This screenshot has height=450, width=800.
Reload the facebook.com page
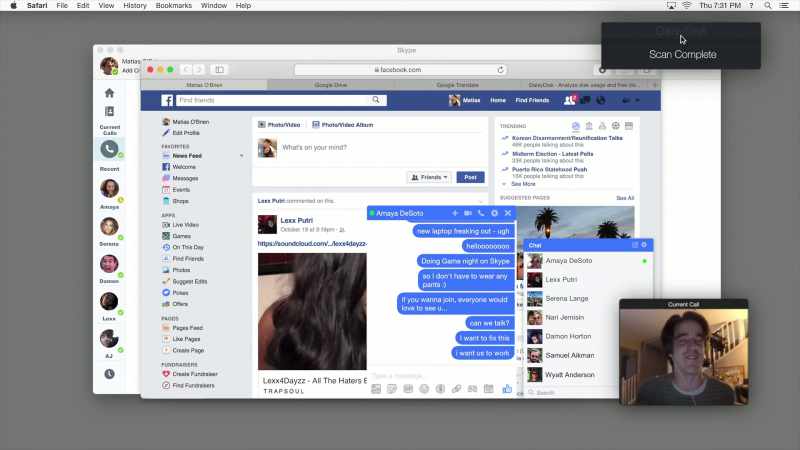(x=501, y=70)
